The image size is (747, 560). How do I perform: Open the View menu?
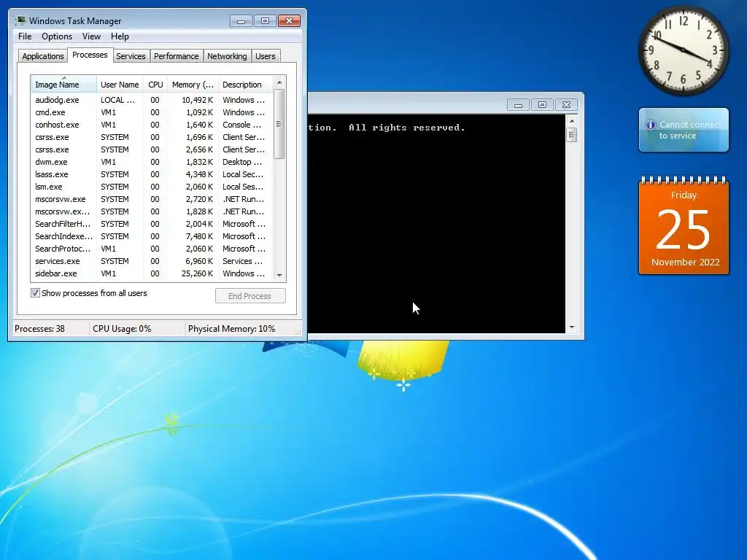(x=91, y=36)
